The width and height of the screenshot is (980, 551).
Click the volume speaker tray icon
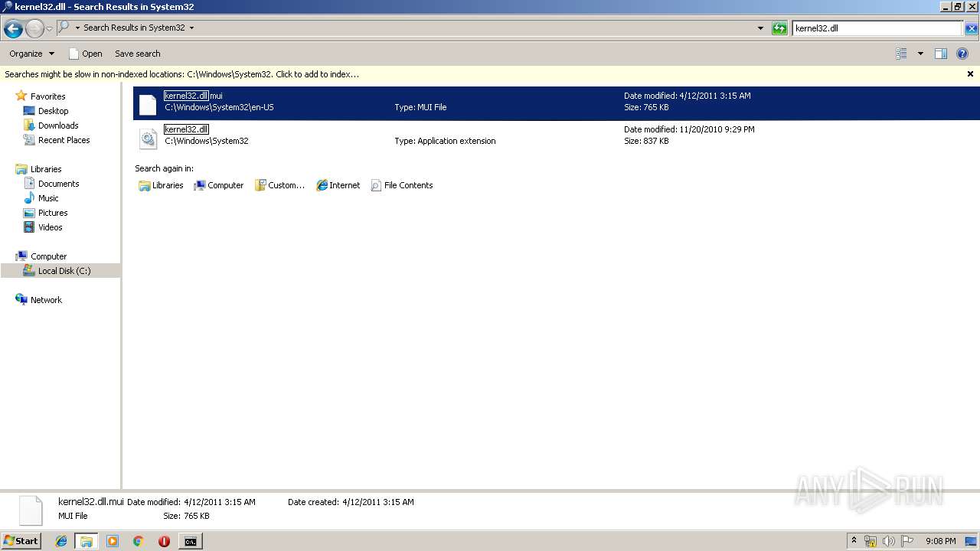pyautogui.click(x=889, y=541)
